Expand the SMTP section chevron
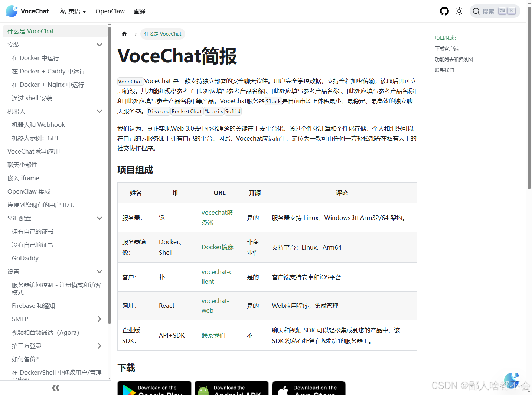Screen dimensions: 532x395 (x=99, y=319)
